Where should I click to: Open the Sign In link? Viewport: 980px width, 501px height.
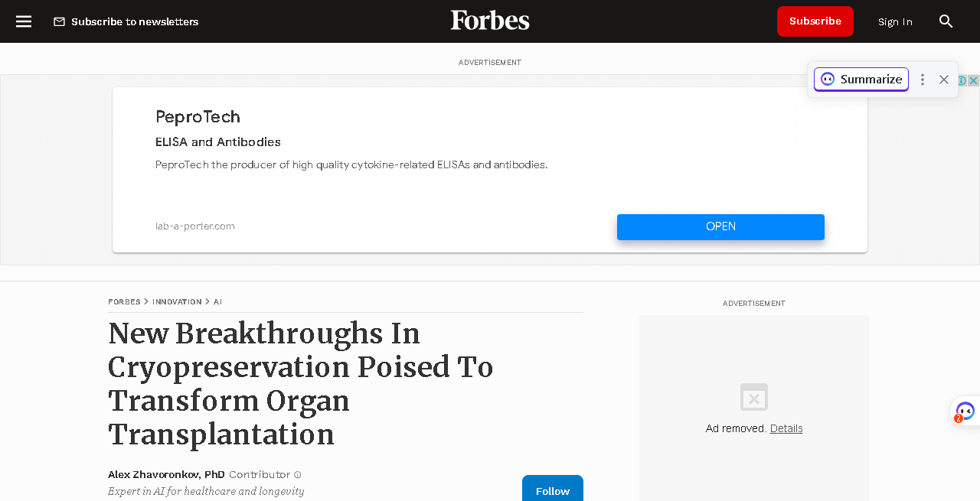click(x=895, y=21)
